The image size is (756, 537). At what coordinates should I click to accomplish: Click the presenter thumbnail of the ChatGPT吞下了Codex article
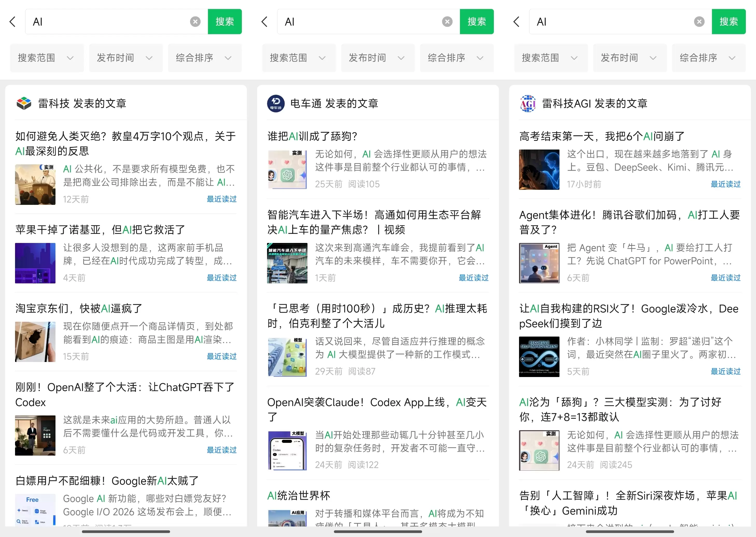tap(35, 435)
